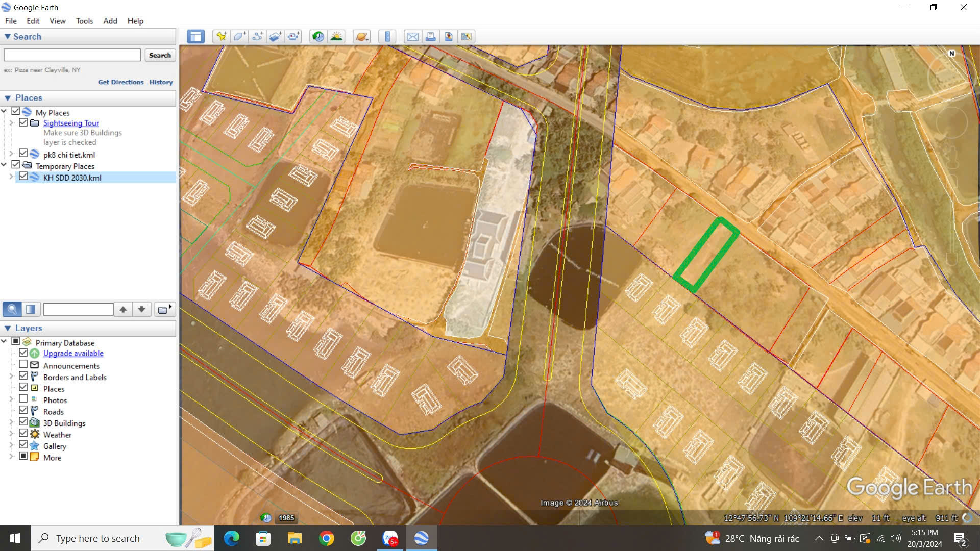Screen dimensions: 980x551
Task: Toggle Borders and Labels layer checkbox
Action: pos(23,375)
